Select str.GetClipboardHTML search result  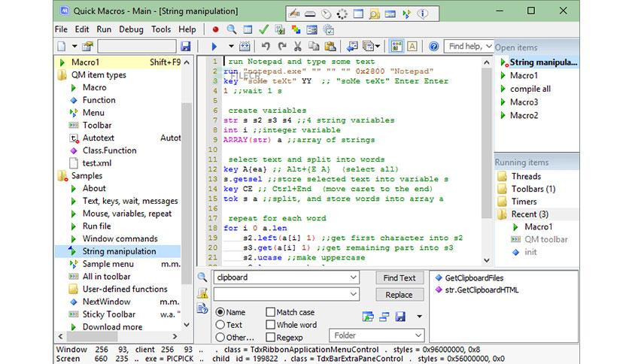[x=482, y=290]
